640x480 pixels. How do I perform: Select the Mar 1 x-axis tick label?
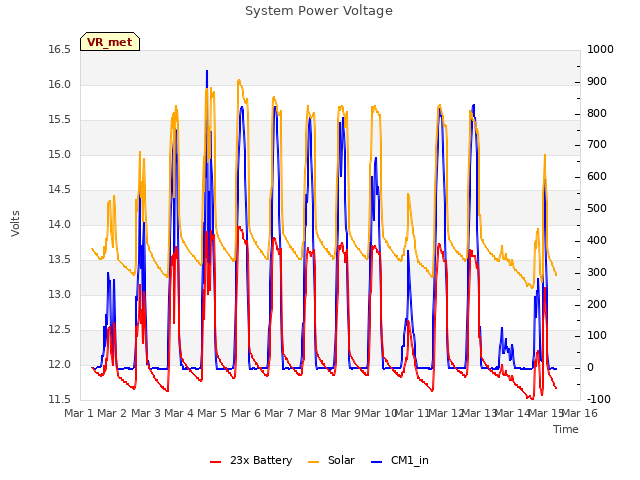79,413
